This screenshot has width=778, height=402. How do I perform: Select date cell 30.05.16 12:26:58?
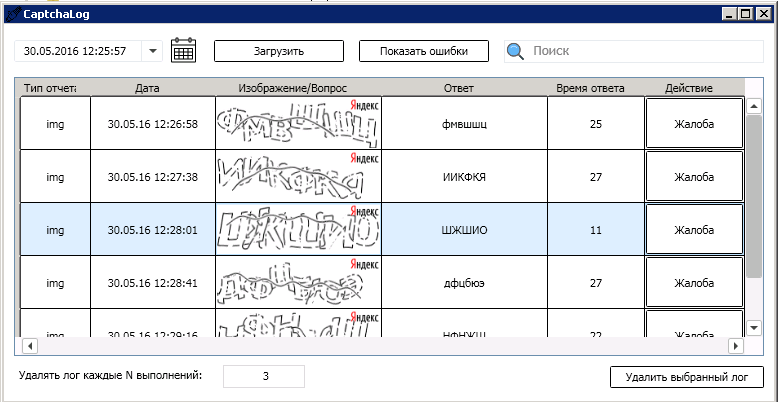click(x=153, y=124)
